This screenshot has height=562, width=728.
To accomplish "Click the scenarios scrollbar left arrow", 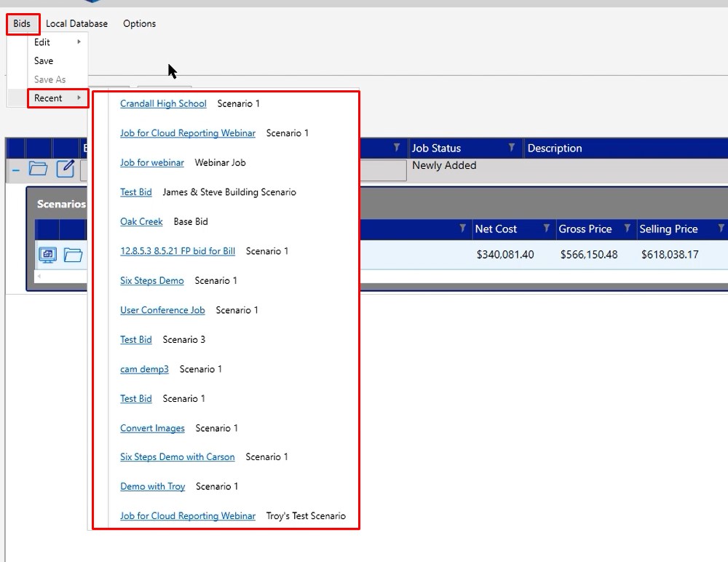I will 39,277.
